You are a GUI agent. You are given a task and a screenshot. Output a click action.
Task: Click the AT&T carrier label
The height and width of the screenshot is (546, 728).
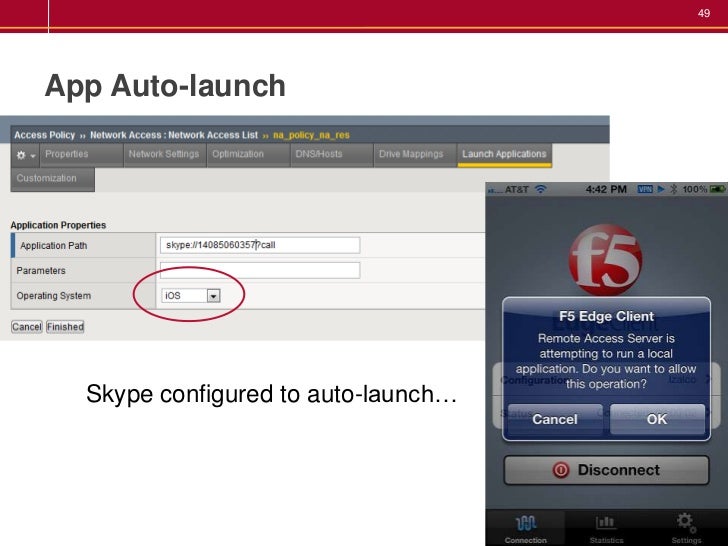pyautogui.click(x=516, y=189)
